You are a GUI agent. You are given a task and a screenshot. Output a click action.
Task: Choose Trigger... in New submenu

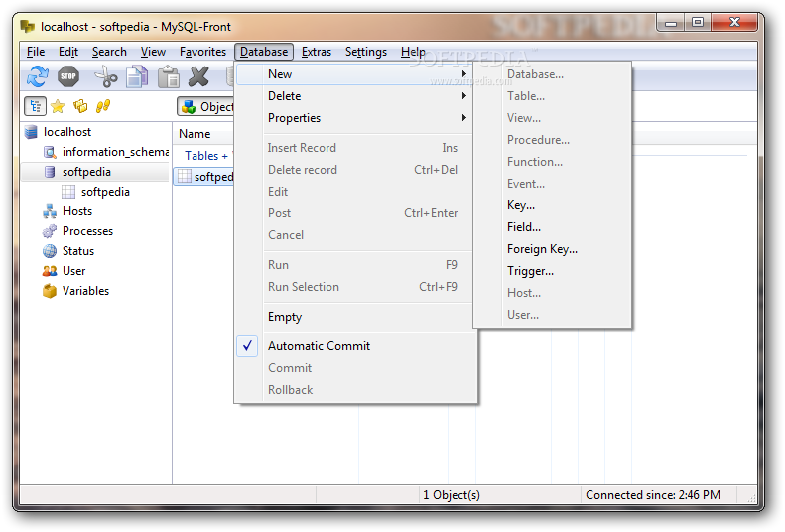coord(552,271)
